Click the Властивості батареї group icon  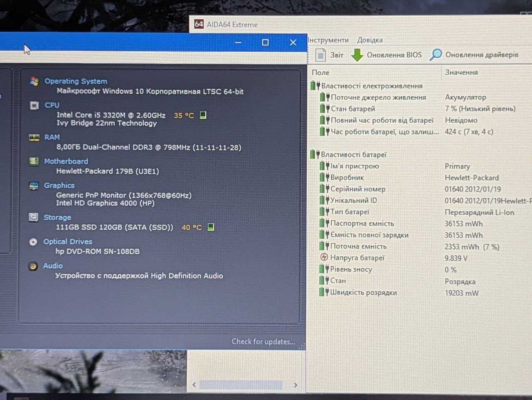tap(315, 155)
